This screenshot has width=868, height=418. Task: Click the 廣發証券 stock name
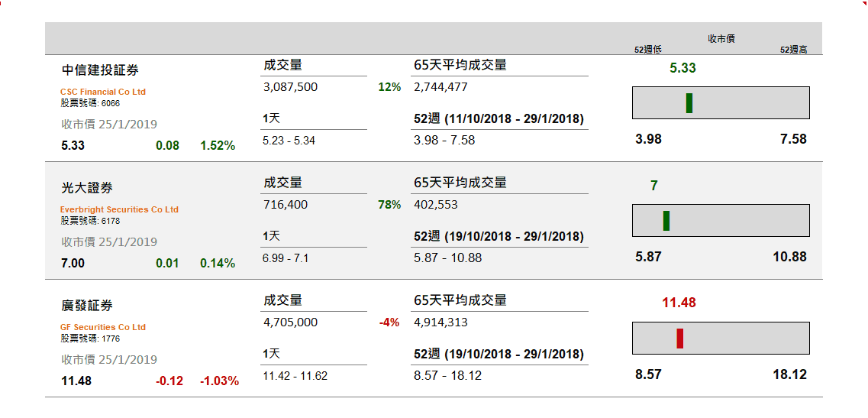click(x=86, y=306)
